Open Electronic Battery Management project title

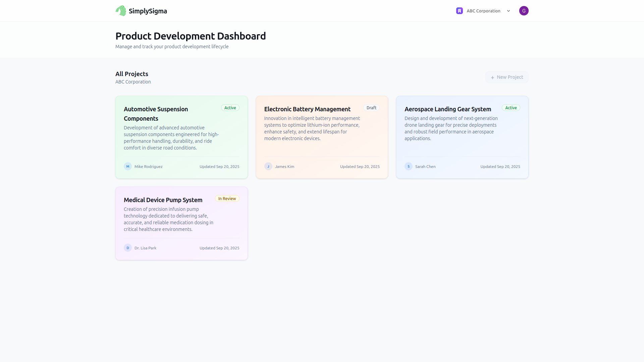[x=307, y=109]
